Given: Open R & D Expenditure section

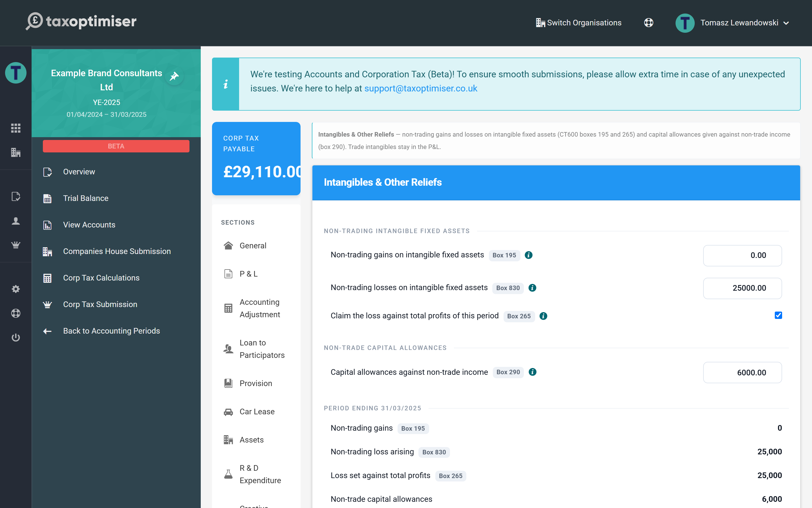Looking at the screenshot, I should [x=256, y=474].
